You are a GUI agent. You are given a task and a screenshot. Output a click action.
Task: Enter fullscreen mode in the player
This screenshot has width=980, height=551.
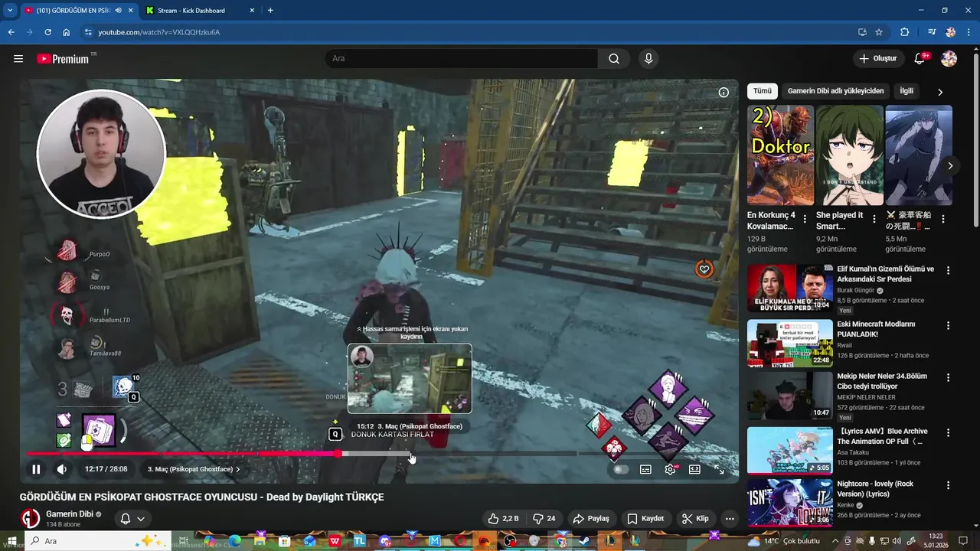(719, 469)
